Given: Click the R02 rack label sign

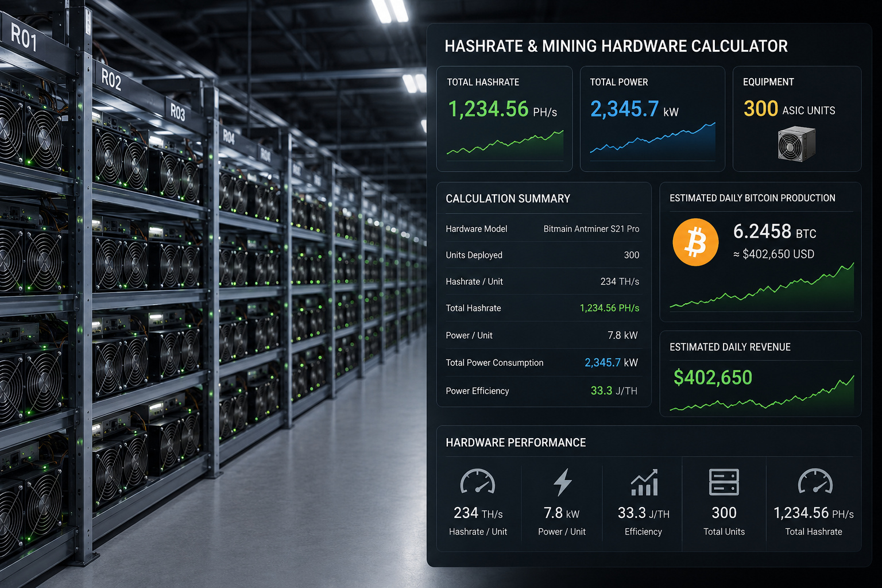Looking at the screenshot, I should 111,79.
